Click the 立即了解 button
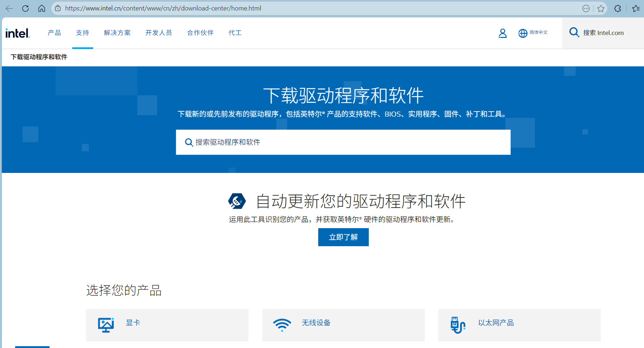Image resolution: width=644 pixels, height=348 pixels. click(343, 237)
